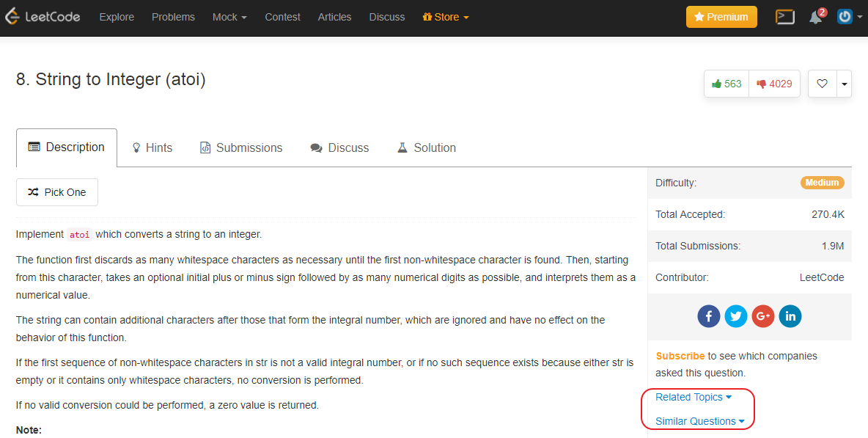868x438 pixels.
Task: Click the atoi code keyword
Action: point(80,235)
